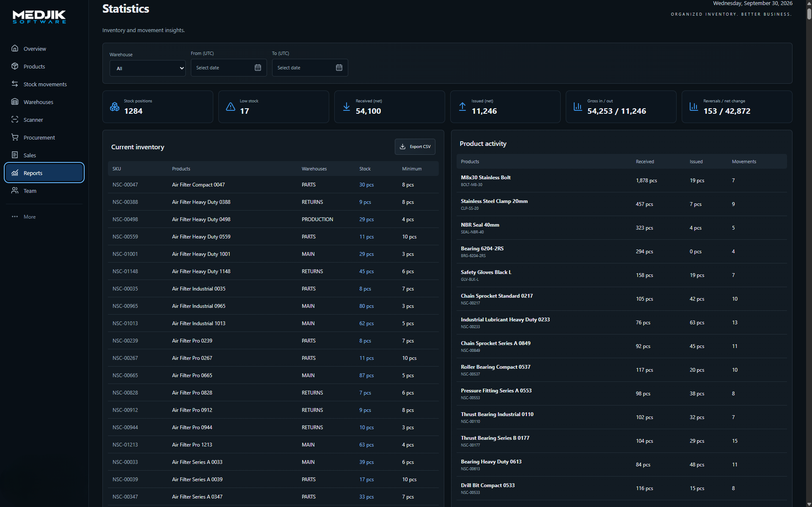
Task: Click the SKU column header
Action: coord(117,169)
